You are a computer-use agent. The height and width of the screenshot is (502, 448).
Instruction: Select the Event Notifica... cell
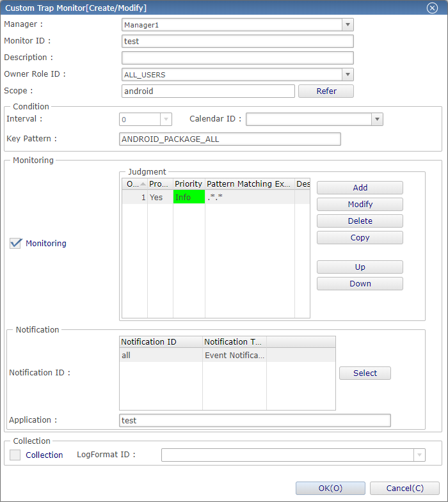tap(235, 355)
